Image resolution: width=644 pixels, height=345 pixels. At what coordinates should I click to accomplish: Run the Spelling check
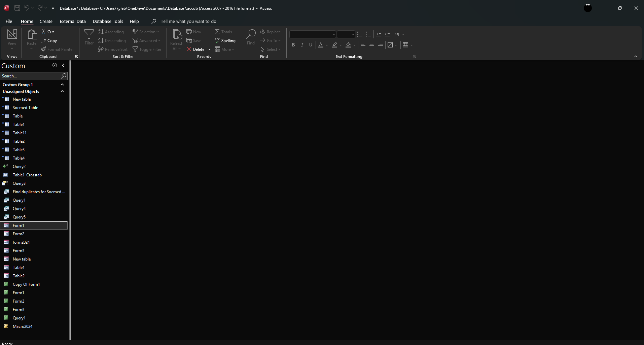click(225, 40)
